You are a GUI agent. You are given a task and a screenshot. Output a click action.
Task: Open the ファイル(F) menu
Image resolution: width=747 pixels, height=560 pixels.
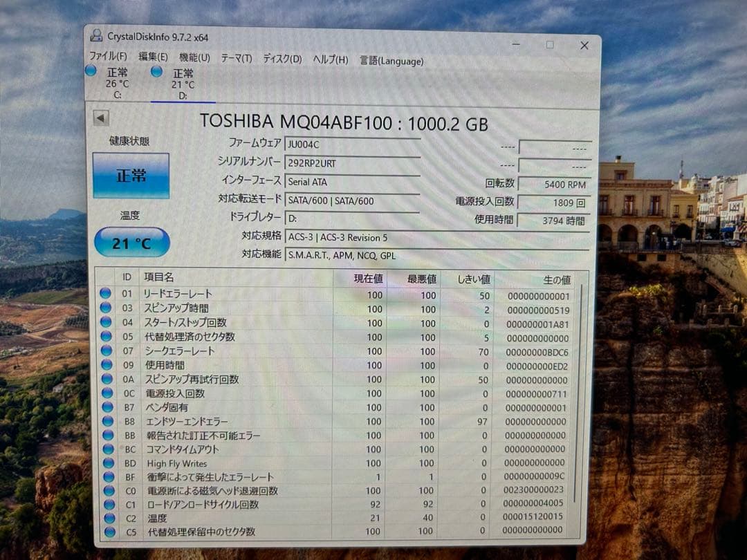108,56
